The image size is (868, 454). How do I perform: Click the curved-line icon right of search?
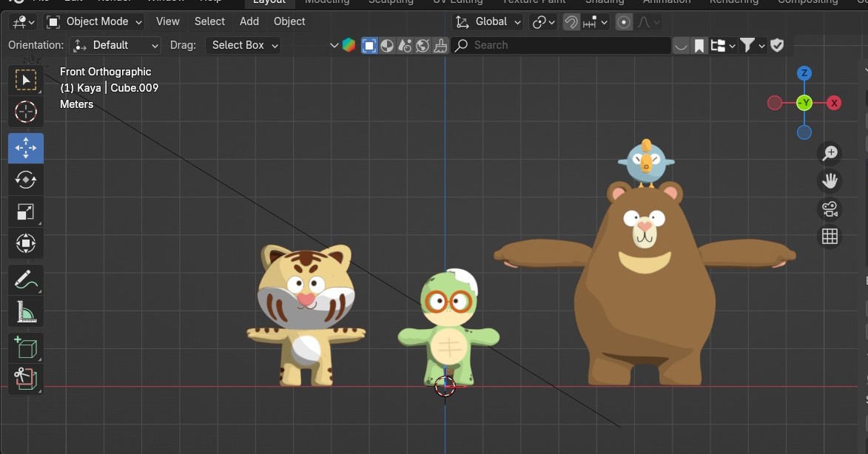pos(681,45)
